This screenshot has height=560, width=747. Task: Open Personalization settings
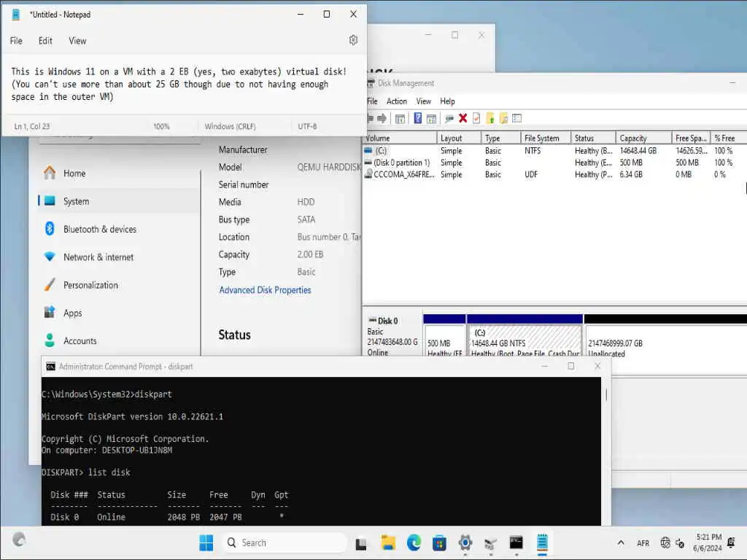[x=119, y=285]
